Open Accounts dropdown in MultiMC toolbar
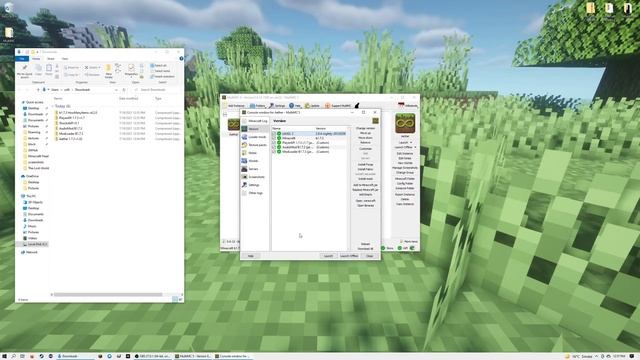The width and height of the screenshot is (640, 360). pos(408,106)
